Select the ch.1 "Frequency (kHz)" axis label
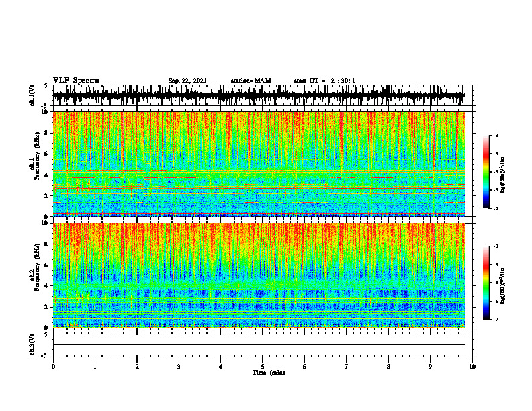Image resolution: width=532 pixels, height=411 pixels. (x=37, y=156)
